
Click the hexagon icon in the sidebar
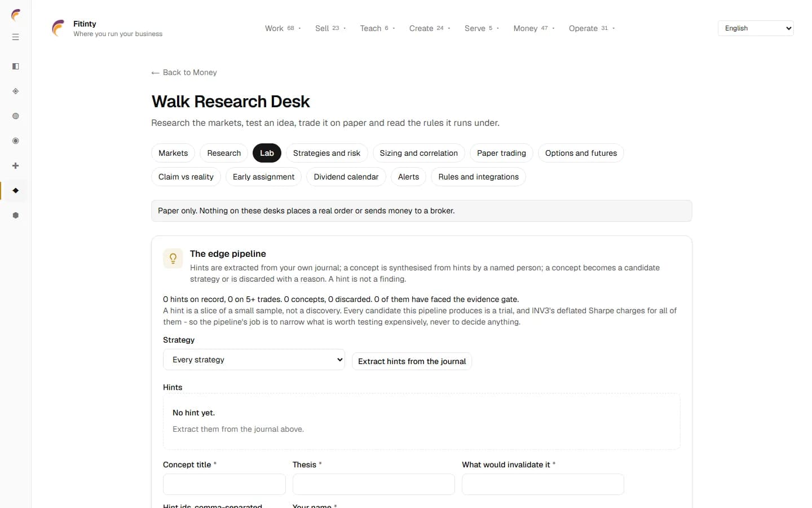click(x=16, y=216)
